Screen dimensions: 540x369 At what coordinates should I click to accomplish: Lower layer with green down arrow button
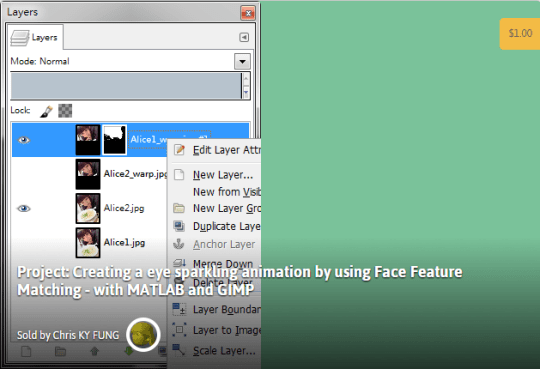click(129, 352)
